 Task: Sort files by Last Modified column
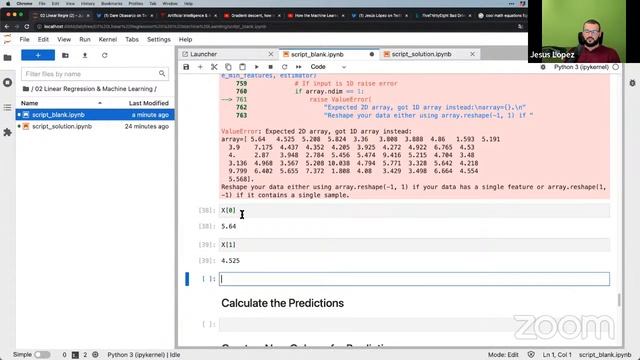[x=149, y=103]
